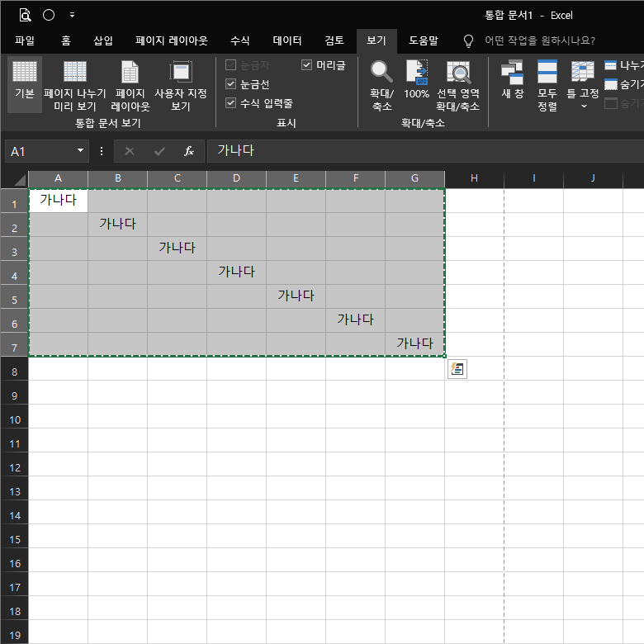The width and height of the screenshot is (644, 644).
Task: Click the lightbulb tell-me icon
Action: (468, 40)
